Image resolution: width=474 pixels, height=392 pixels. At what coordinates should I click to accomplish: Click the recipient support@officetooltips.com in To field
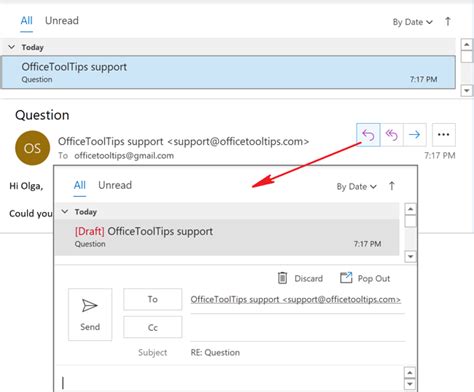point(296,299)
